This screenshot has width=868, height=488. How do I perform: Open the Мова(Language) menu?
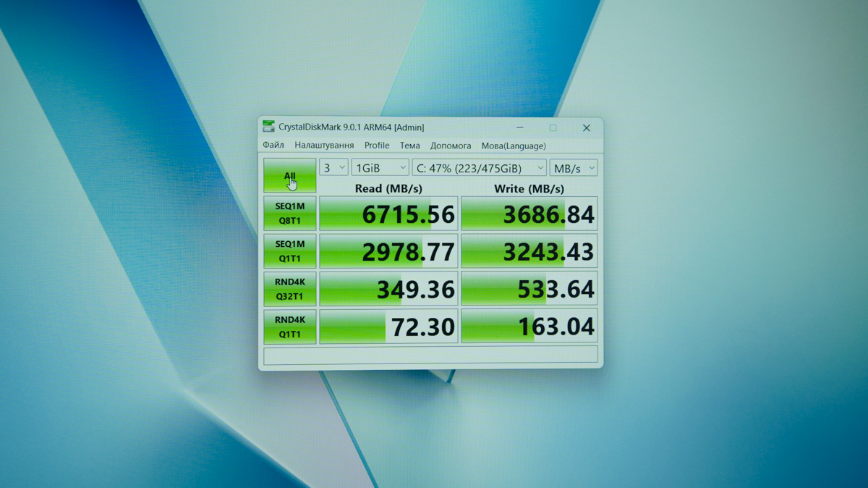[x=514, y=146]
